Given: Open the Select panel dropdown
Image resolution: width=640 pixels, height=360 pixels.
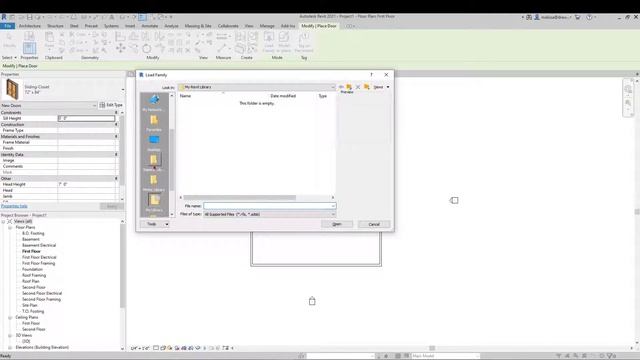Looking at the screenshot, I should 9,58.
